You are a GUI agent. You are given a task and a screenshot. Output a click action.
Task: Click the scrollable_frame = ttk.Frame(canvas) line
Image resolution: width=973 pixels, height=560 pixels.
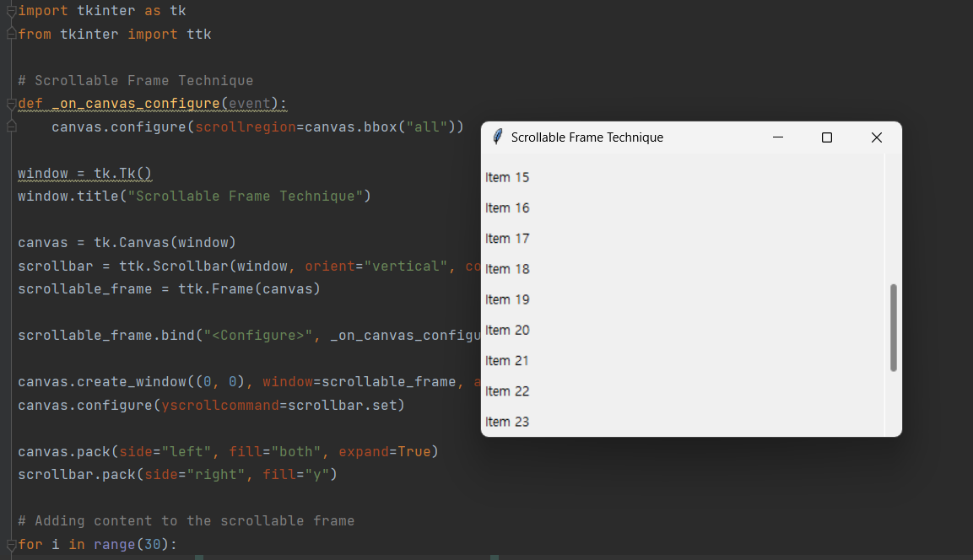169,289
